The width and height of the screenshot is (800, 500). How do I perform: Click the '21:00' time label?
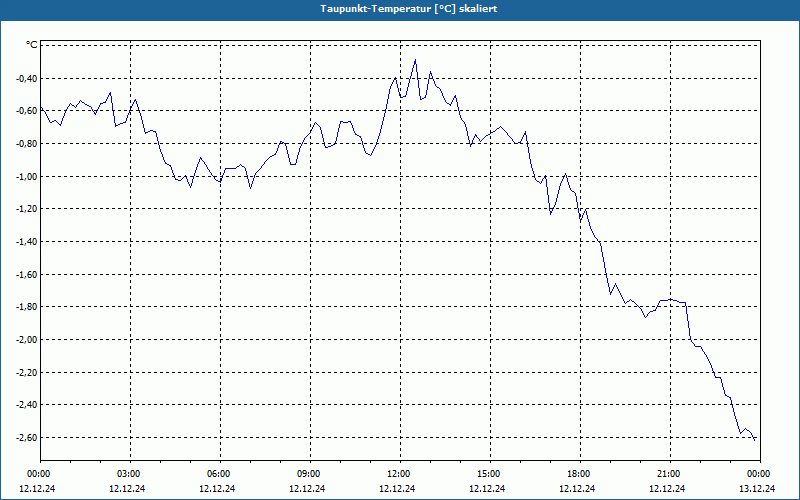pos(668,474)
